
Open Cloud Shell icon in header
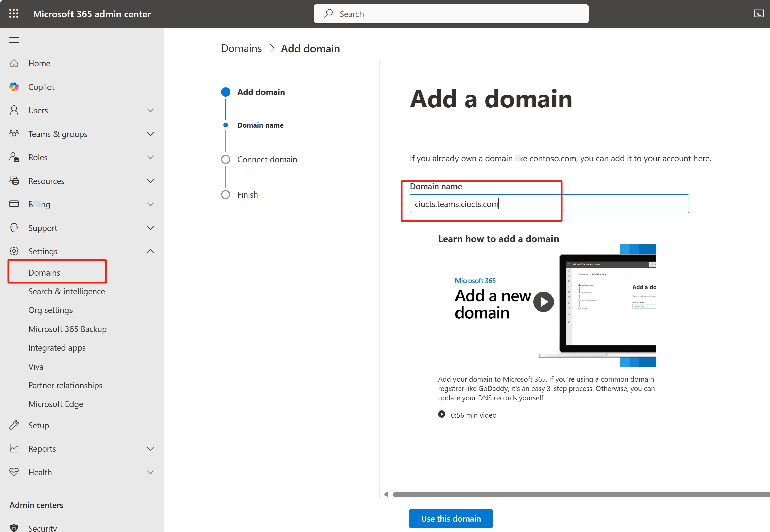759,14
